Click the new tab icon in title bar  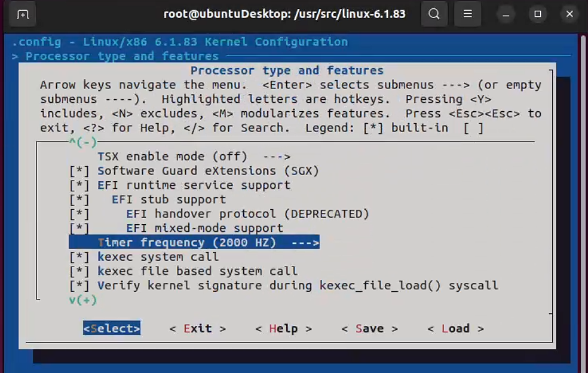click(x=22, y=14)
